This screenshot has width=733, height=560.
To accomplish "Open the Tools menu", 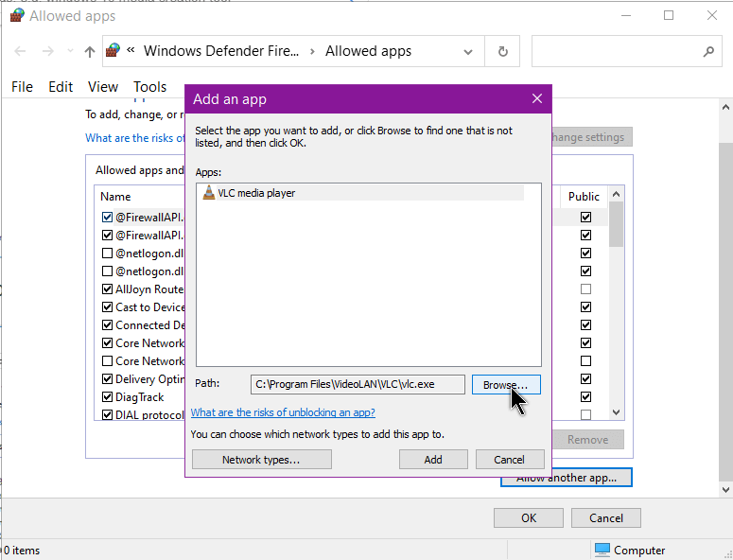I will point(149,87).
